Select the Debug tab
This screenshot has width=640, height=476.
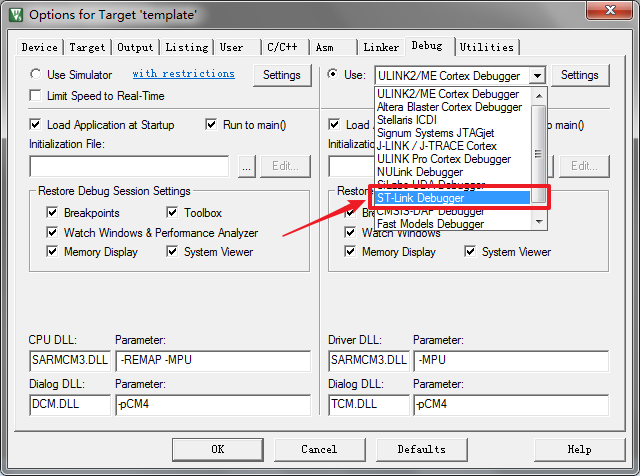click(427, 46)
